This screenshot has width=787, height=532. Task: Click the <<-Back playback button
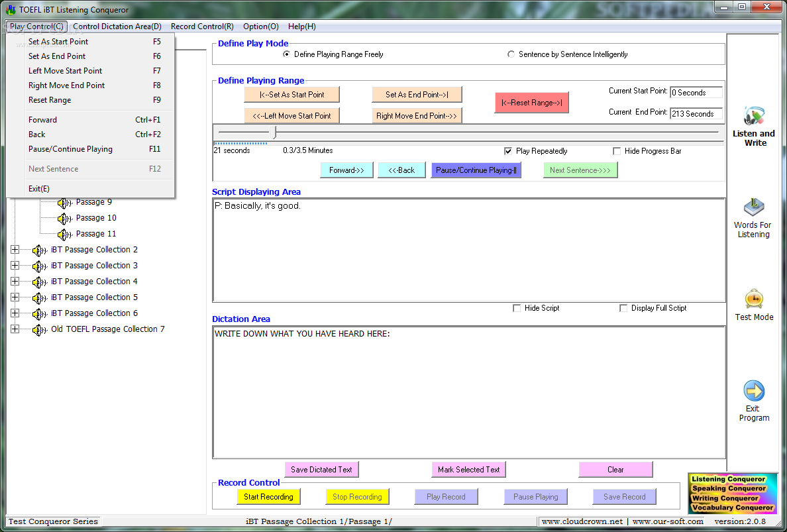(x=401, y=170)
